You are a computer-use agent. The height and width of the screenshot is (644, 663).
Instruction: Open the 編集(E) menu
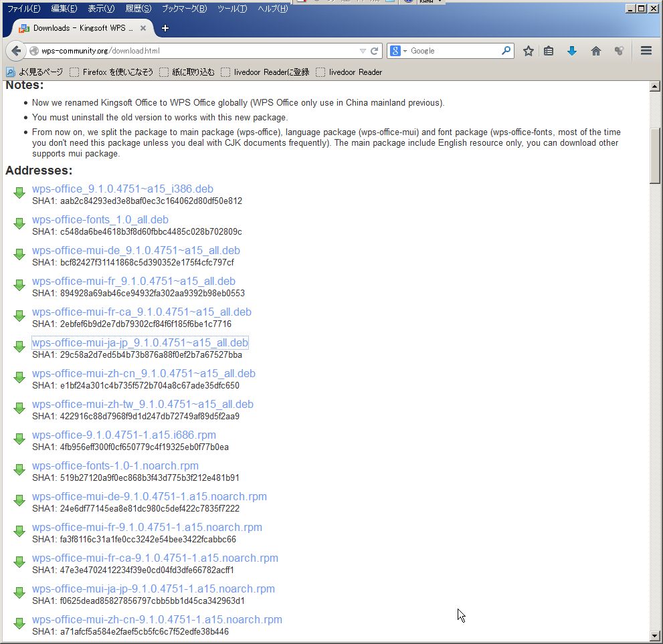(x=64, y=9)
